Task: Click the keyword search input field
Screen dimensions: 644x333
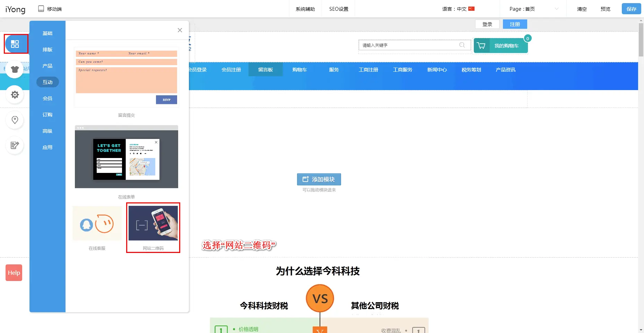Action: pyautogui.click(x=409, y=45)
